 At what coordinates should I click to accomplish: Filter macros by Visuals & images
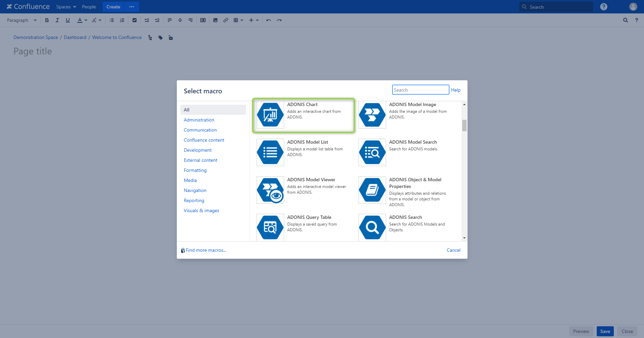201,210
